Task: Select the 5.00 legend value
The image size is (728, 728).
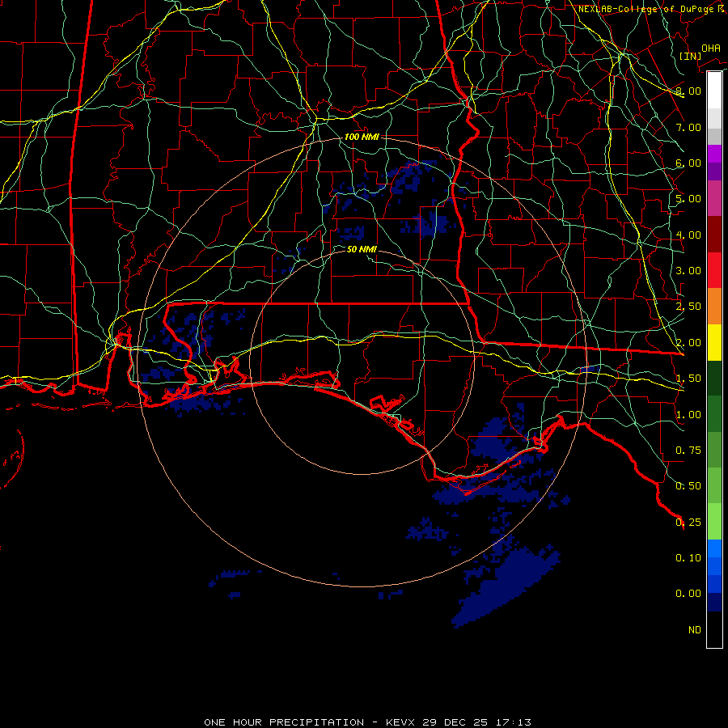Action: (688, 199)
